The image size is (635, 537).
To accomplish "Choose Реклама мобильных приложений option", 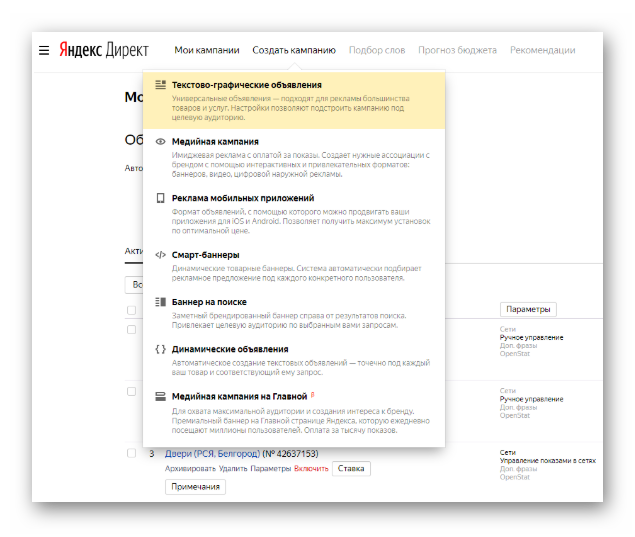I will tap(294, 214).
